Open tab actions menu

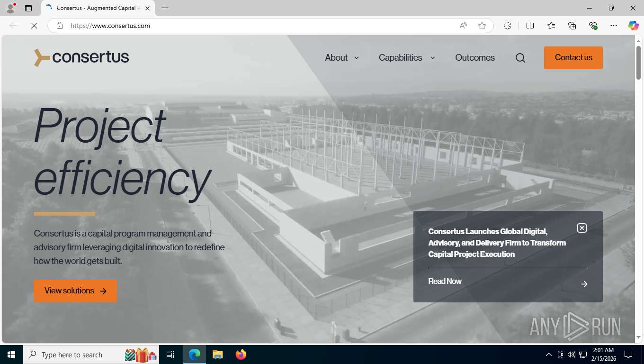point(28,8)
